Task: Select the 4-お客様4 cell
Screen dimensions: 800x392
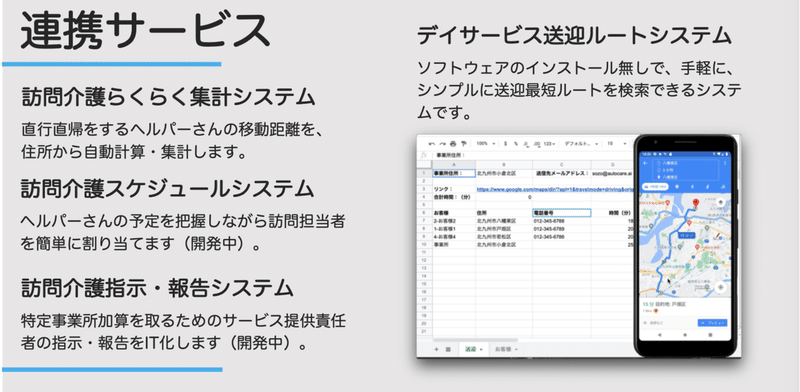Action: coord(454,237)
